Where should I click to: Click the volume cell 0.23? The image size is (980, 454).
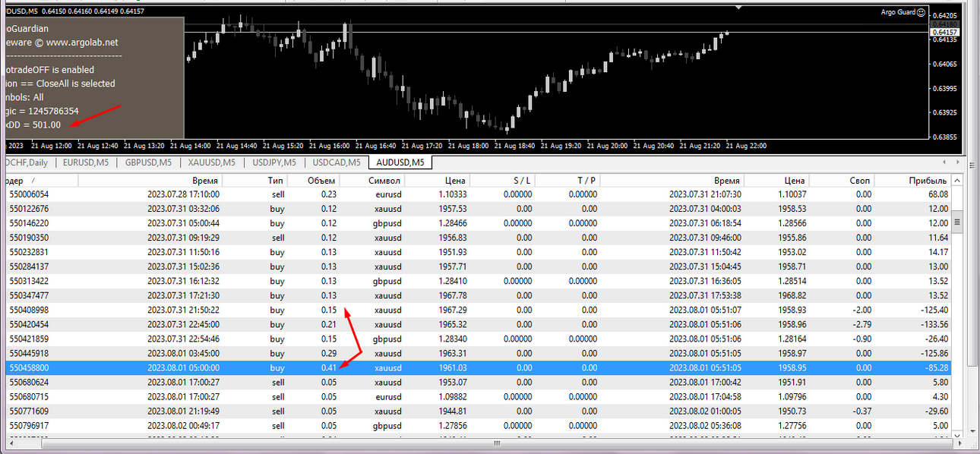tap(328, 194)
